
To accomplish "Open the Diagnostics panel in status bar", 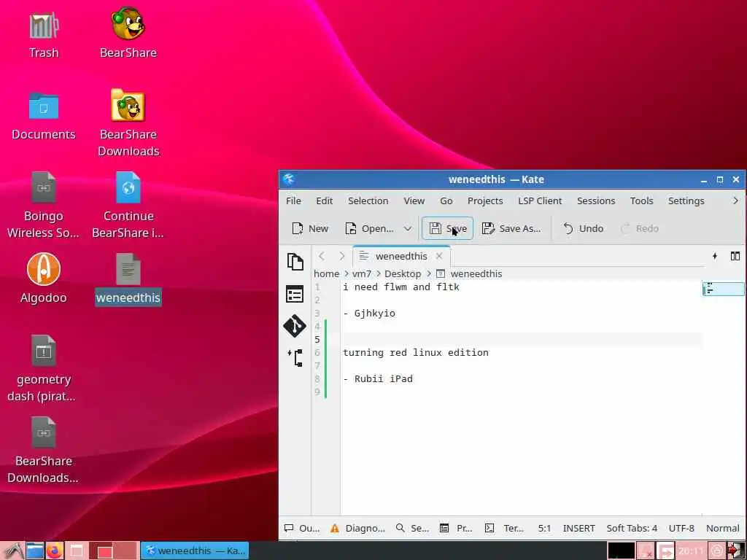I will coord(357,528).
